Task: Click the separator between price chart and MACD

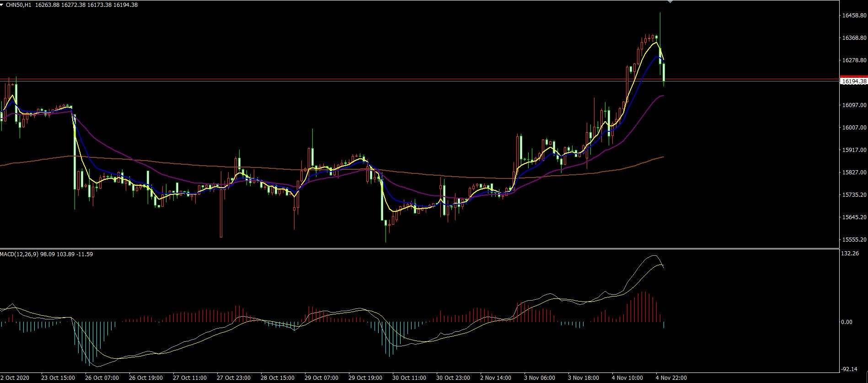Action: [420, 248]
